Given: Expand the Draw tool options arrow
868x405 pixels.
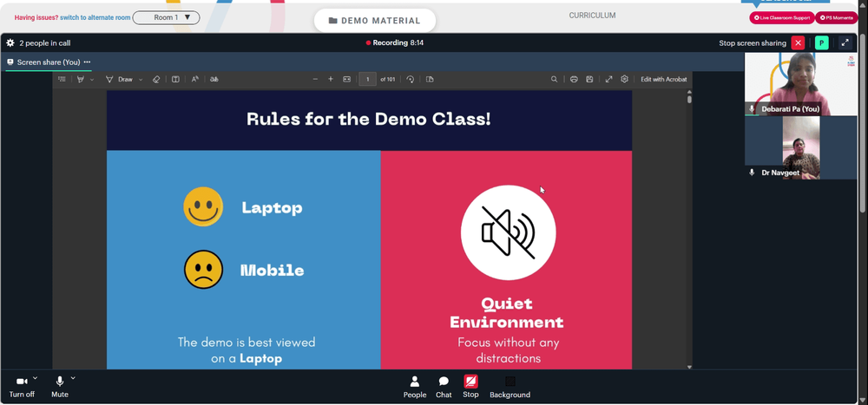Looking at the screenshot, I should coord(141,80).
